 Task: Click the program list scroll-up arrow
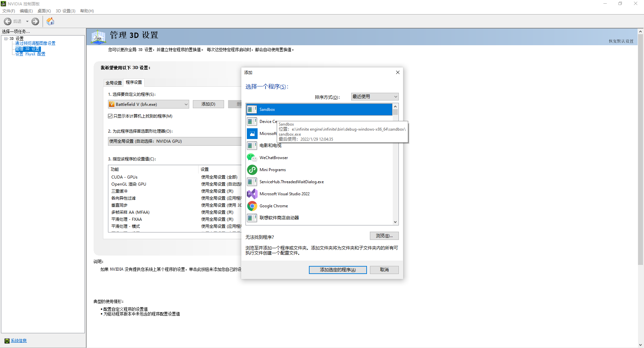pos(395,107)
